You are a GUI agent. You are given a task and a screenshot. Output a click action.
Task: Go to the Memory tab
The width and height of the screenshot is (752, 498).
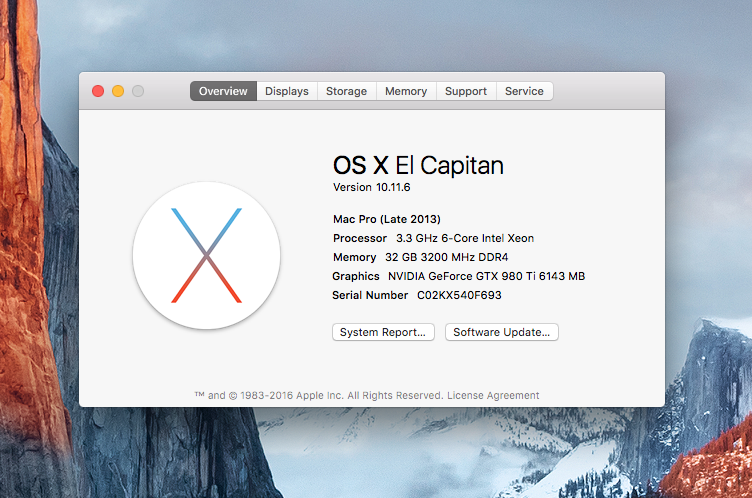[406, 91]
